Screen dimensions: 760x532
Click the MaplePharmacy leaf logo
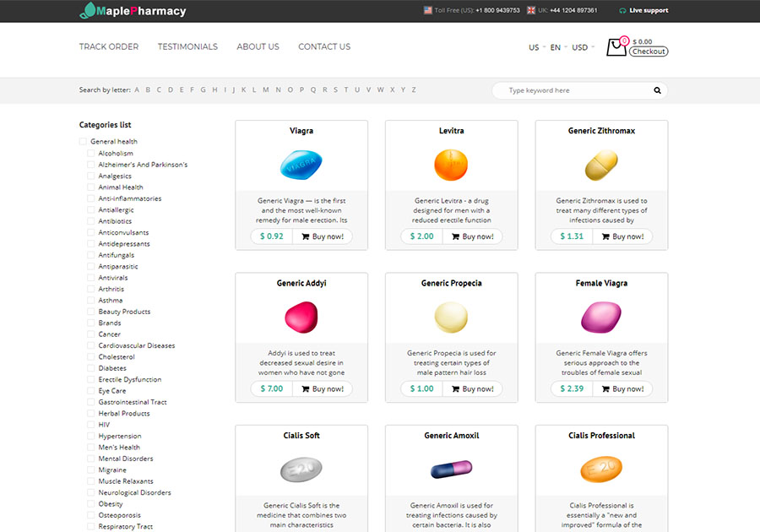click(87, 10)
